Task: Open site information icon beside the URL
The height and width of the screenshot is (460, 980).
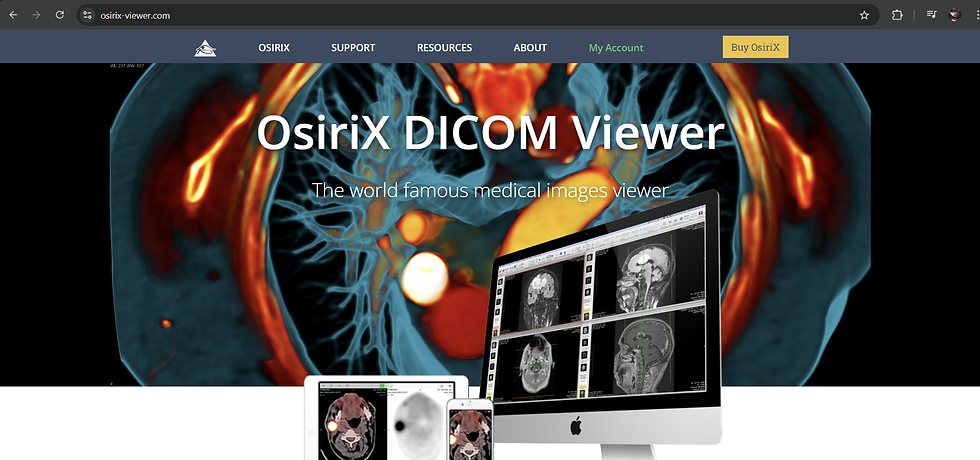Action: [88, 15]
